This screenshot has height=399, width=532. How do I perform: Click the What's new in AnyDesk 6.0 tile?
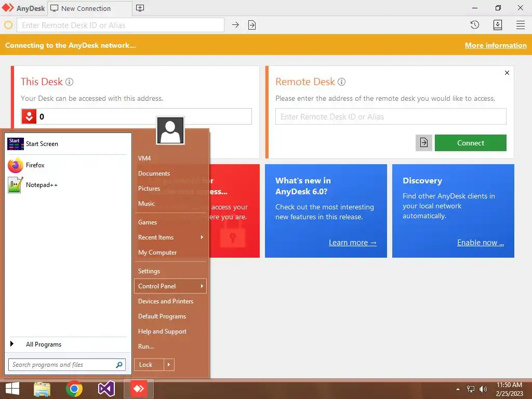326,211
